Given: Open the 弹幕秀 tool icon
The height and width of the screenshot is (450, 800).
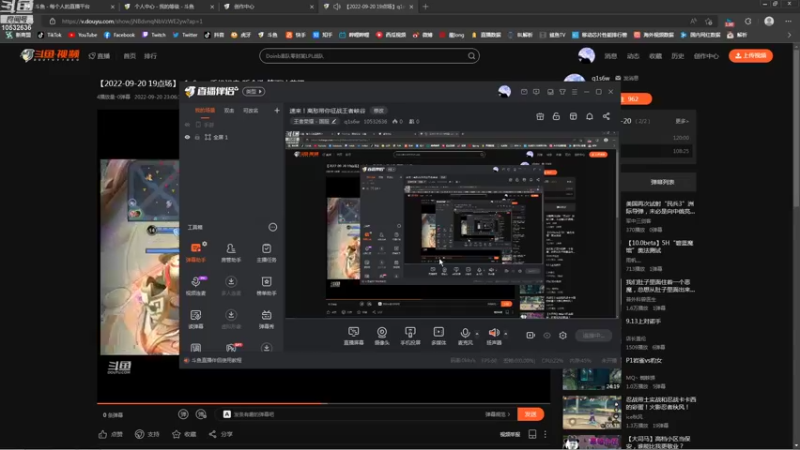Looking at the screenshot, I should (x=266, y=319).
